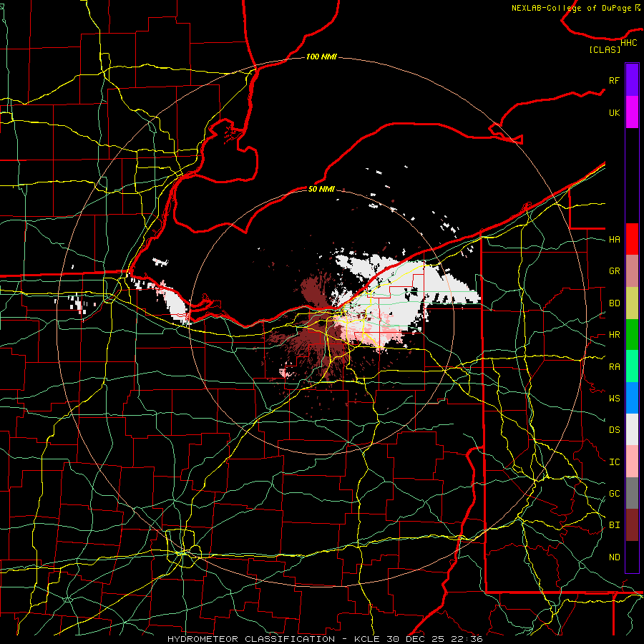This screenshot has height=644, width=644.
Task: Click the IC legend label
Action: (614, 462)
